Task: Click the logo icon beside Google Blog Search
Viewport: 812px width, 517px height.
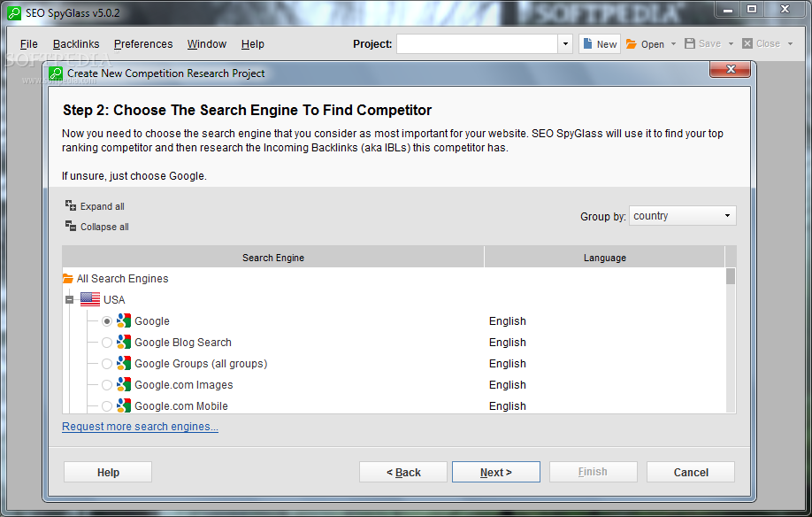Action: pos(123,342)
